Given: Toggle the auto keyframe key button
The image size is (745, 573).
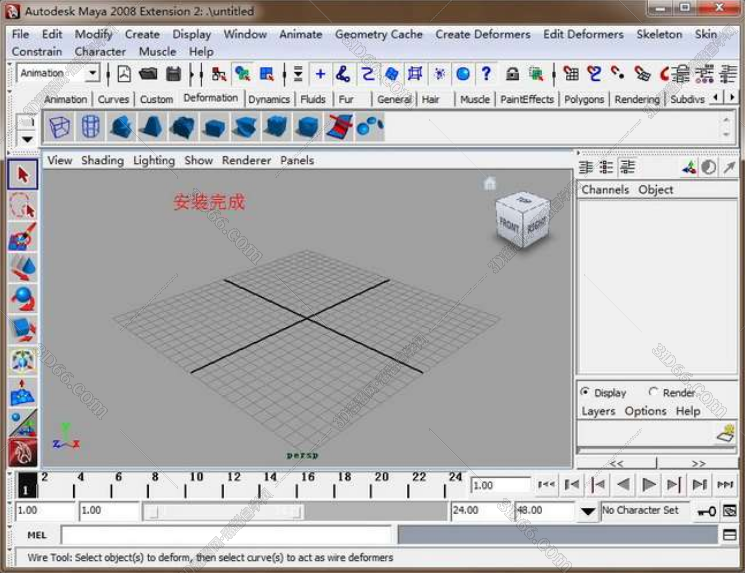Looking at the screenshot, I should tap(706, 511).
